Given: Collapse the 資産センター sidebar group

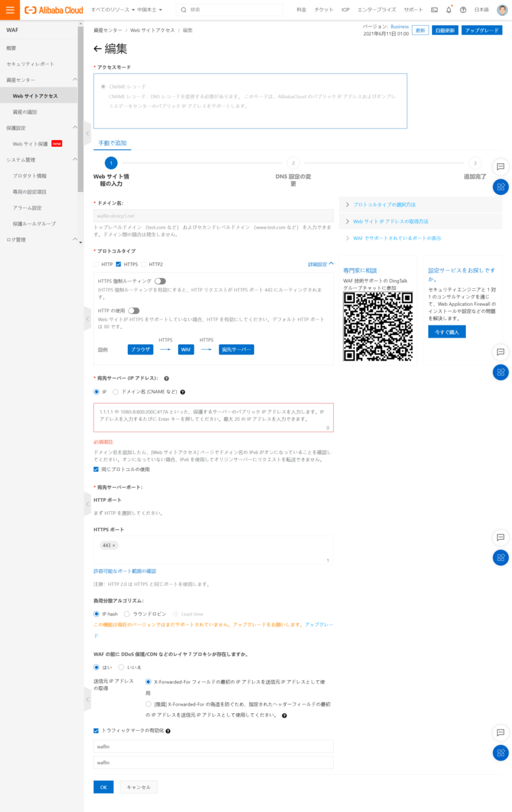Looking at the screenshot, I should tap(75, 80).
